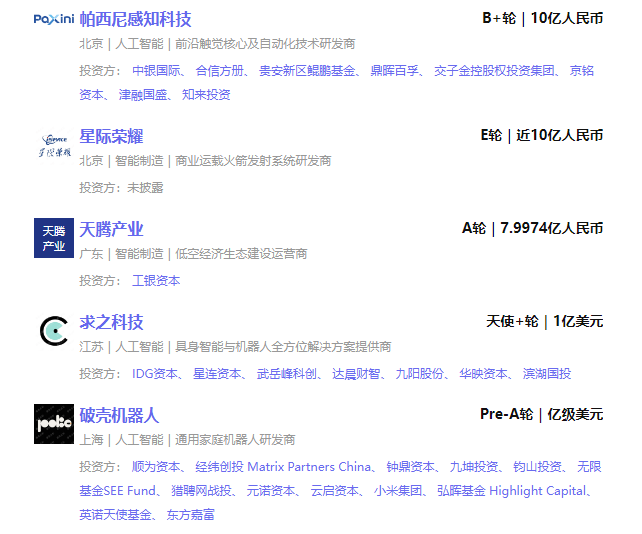642x534 pixels.
Task: Click the text B+轮 | 10亿人民币
Action: 543,18
